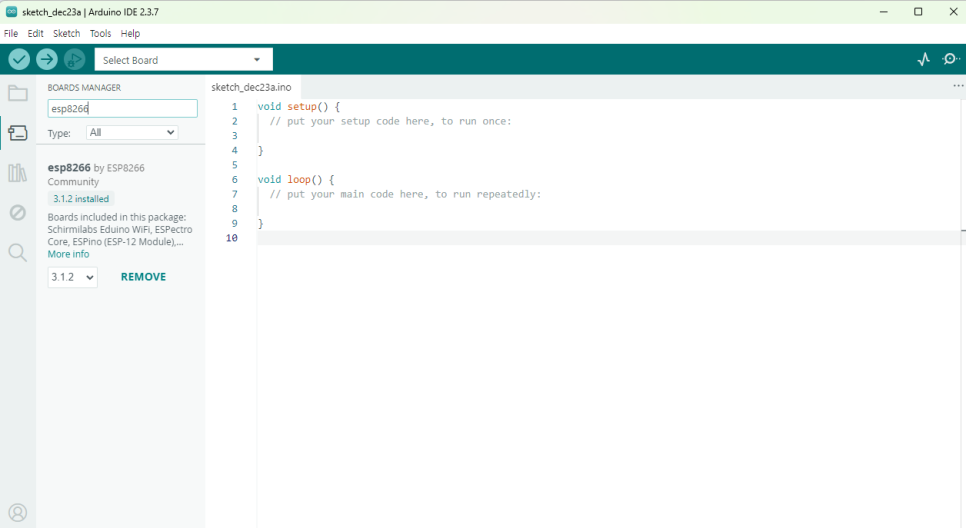Click line number 1 in gutter
Viewport: 966px width, 528px height.
tap(234, 107)
